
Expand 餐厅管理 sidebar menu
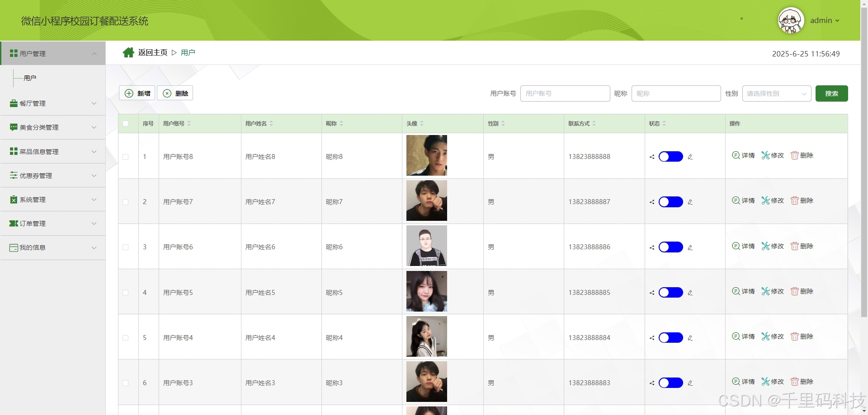coord(53,103)
